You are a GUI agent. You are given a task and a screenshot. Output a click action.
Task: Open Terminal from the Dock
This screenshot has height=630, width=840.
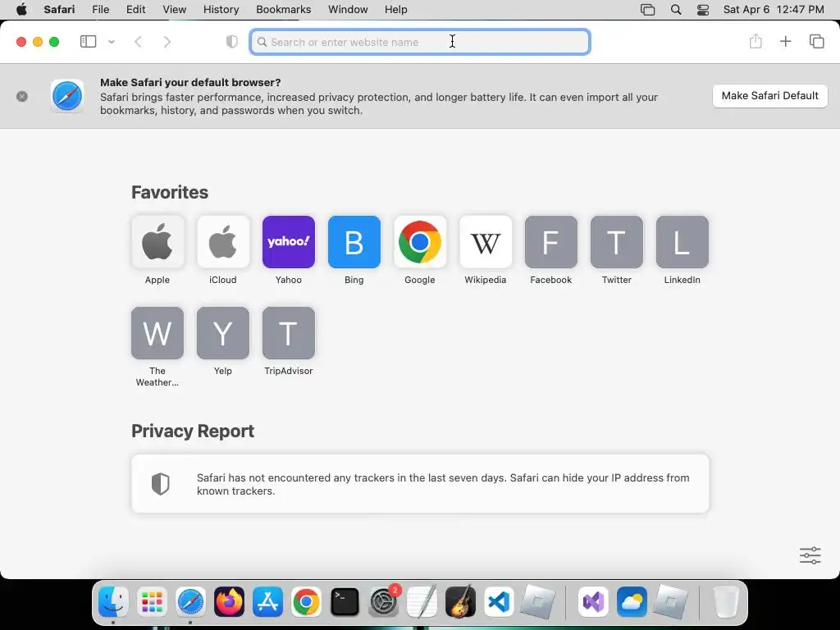345,601
